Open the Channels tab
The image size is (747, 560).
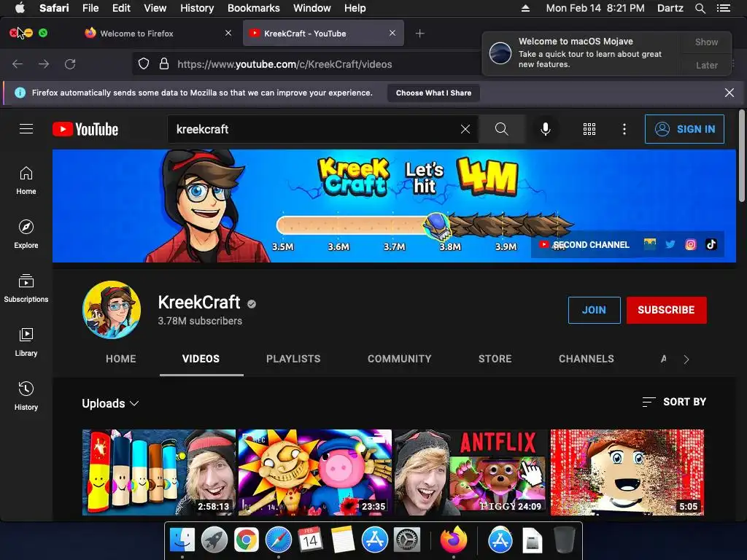pos(587,359)
